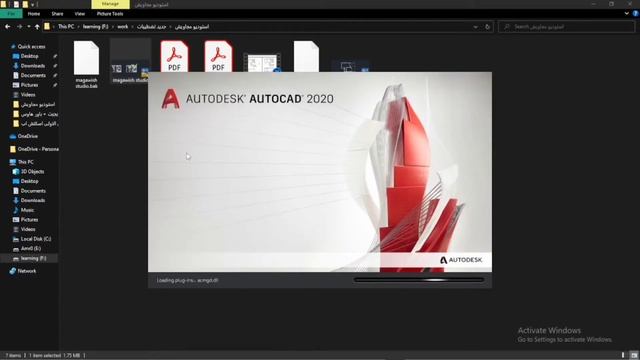Open Downloads under This PC
640x360 pixels.
point(29,200)
